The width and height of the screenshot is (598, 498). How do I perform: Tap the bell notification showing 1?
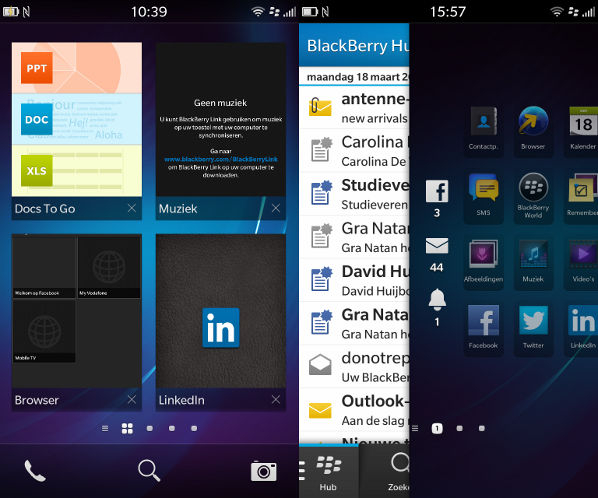pyautogui.click(x=437, y=307)
